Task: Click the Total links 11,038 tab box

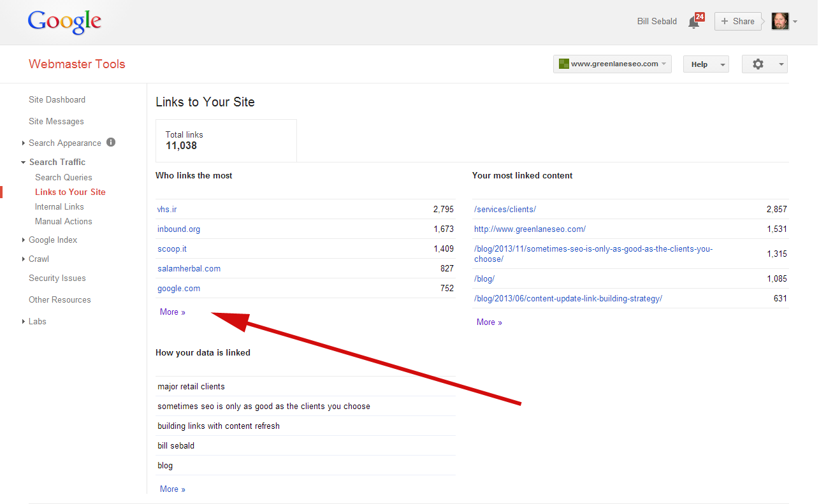Action: click(226, 140)
